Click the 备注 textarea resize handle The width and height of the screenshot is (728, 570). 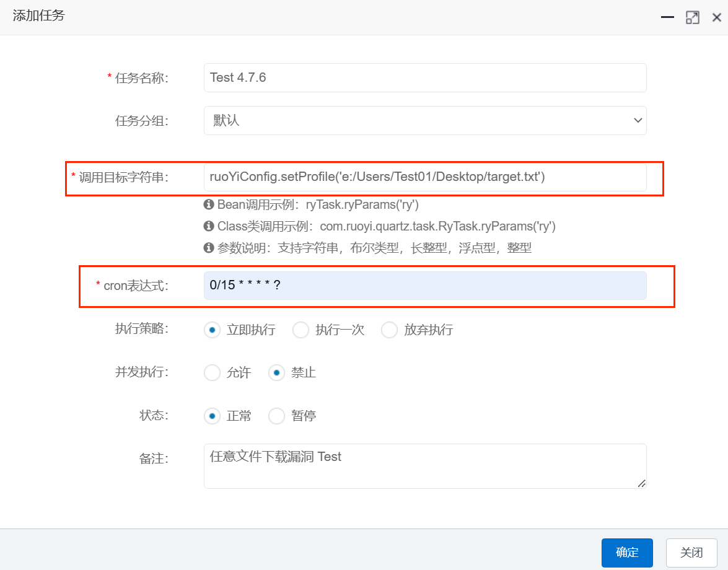(642, 484)
